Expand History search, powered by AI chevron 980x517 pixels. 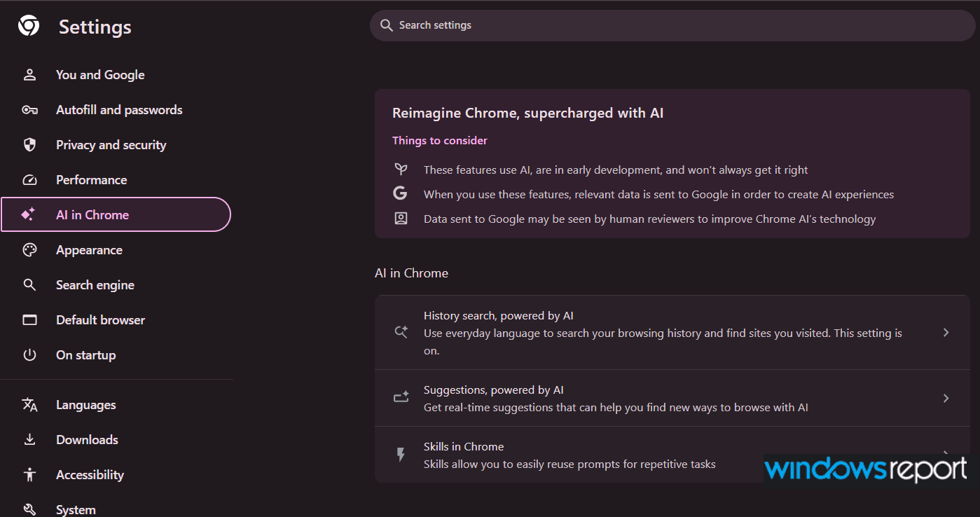[x=946, y=333]
